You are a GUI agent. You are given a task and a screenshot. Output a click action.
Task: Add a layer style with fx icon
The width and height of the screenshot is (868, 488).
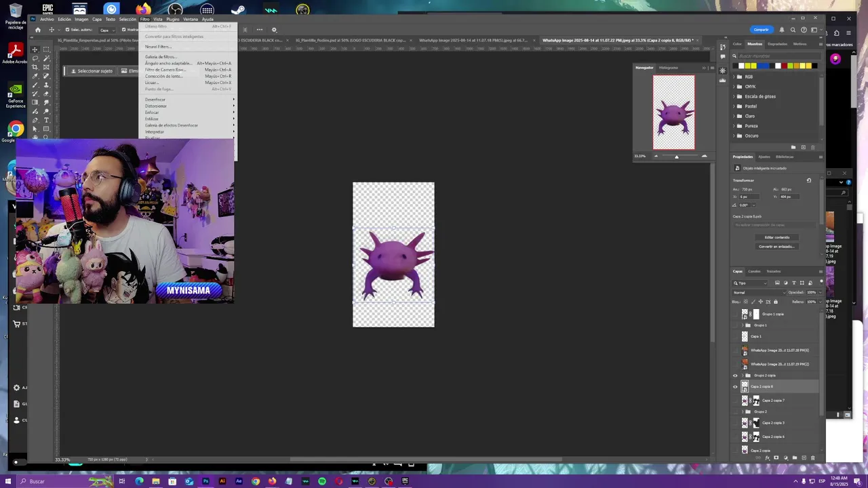pos(768,458)
